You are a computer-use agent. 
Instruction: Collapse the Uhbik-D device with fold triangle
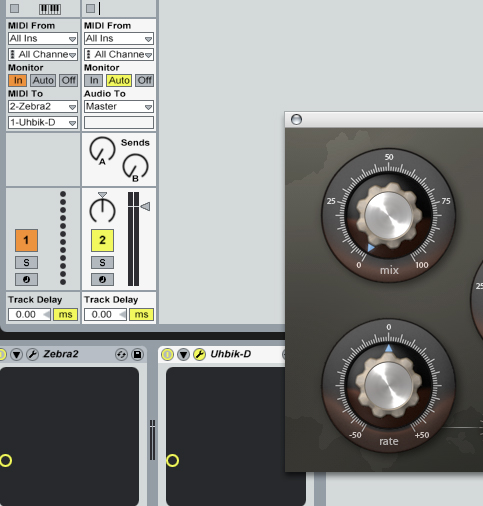coord(183,354)
